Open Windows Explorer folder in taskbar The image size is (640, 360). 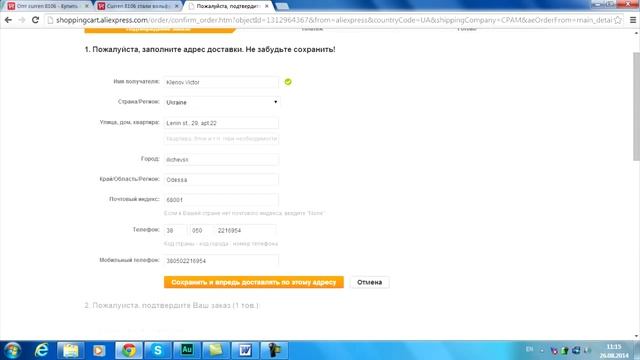click(71, 350)
